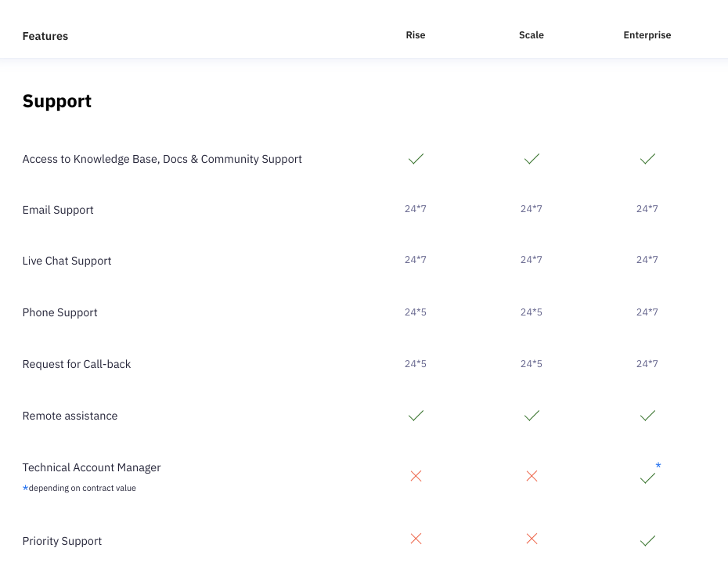Click the Support section heading
Image resolution: width=728 pixels, height=584 pixels.
(57, 101)
